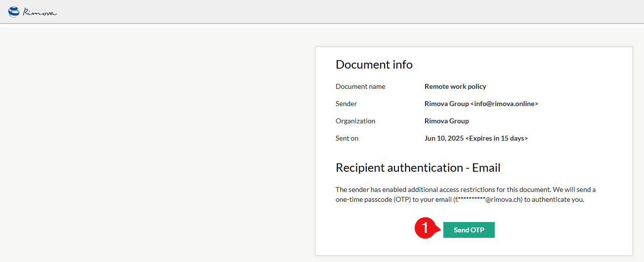
Task: Click the Jun 10, 2025 sent date
Action: click(443, 138)
